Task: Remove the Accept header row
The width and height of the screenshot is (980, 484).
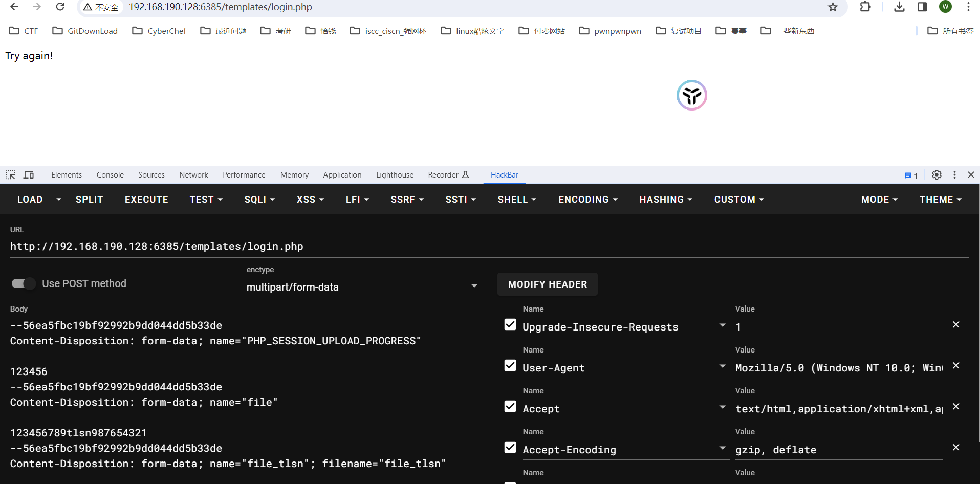Action: click(956, 407)
